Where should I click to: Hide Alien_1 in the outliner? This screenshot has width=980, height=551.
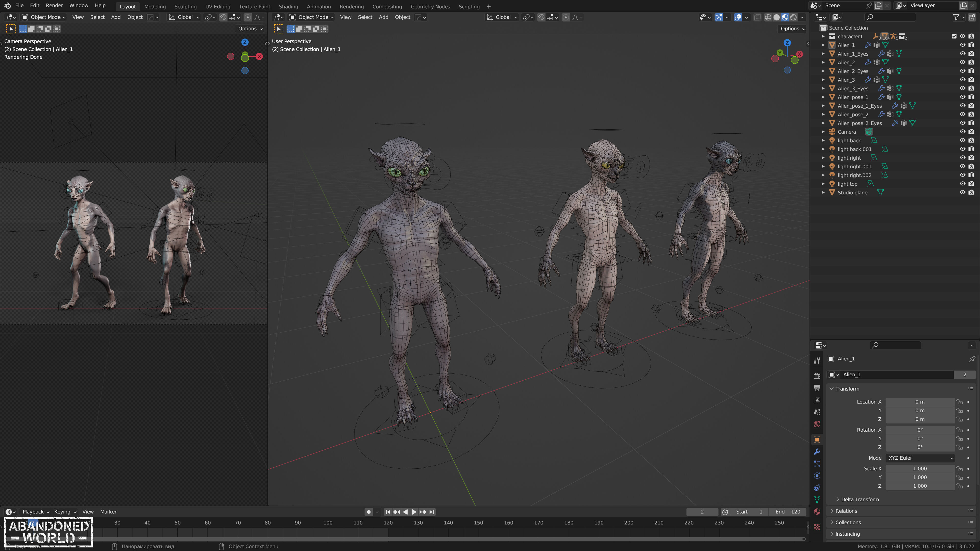tap(962, 45)
